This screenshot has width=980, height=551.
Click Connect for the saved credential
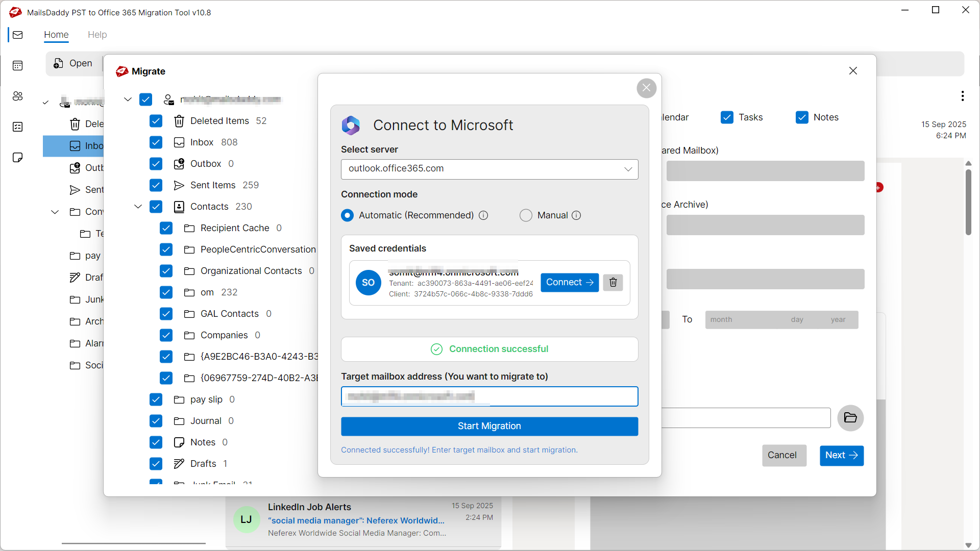pos(570,282)
